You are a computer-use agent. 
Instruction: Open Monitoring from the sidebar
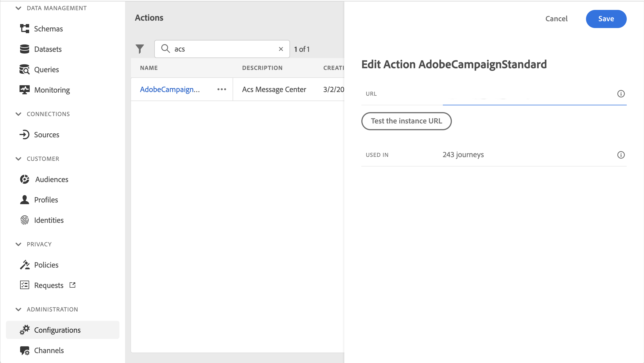click(52, 90)
